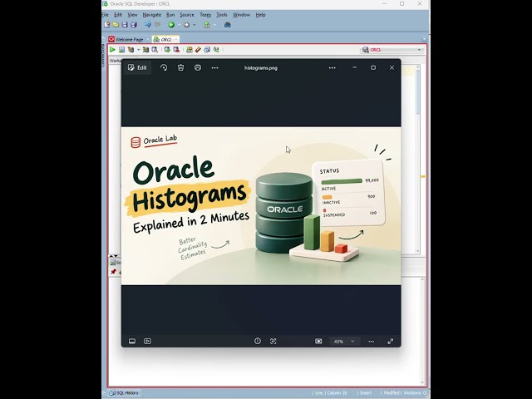The height and width of the screenshot is (399, 532).
Task: Open the Run menu
Action: click(170, 15)
